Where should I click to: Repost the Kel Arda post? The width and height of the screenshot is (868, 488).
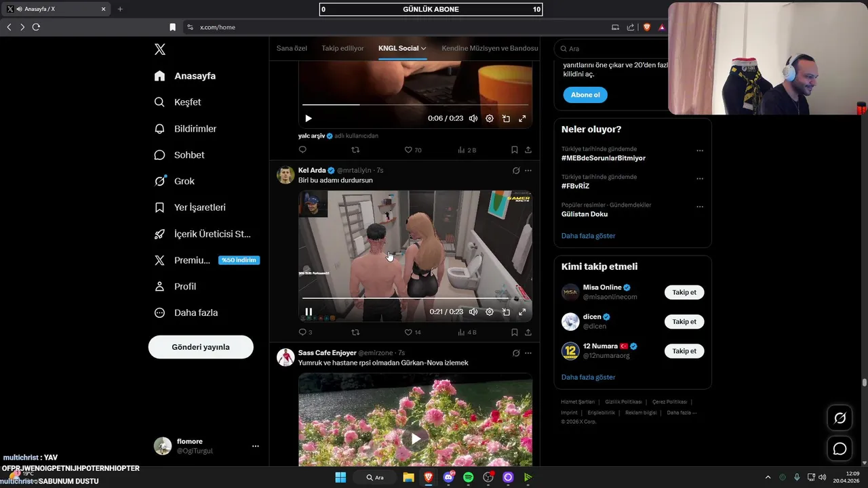point(355,332)
